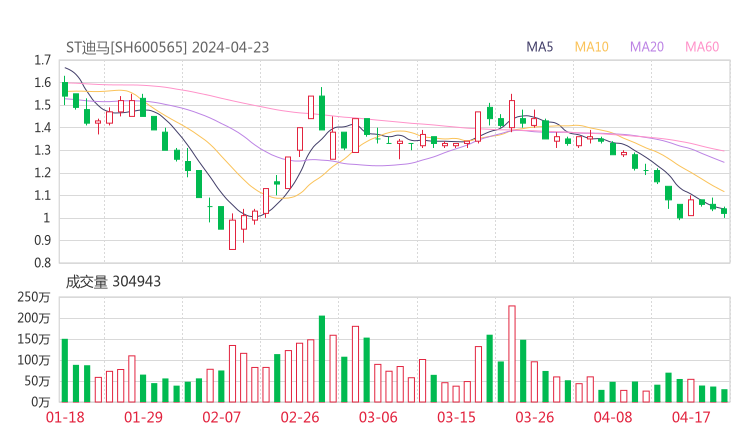Toggle the MA20 legend label
Viewport: 740px width, 440px height.
pos(647,47)
